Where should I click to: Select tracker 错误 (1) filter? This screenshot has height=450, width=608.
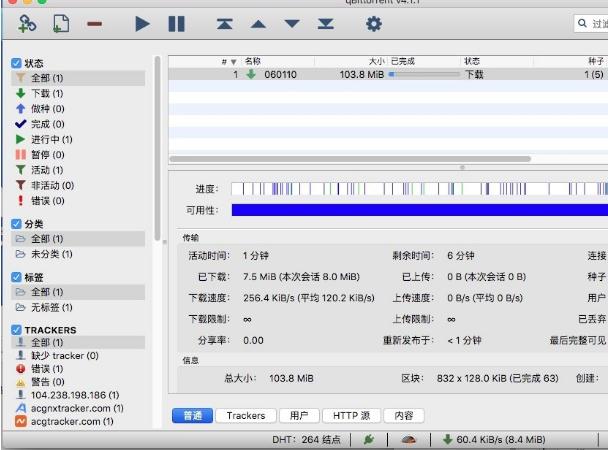[78, 369]
